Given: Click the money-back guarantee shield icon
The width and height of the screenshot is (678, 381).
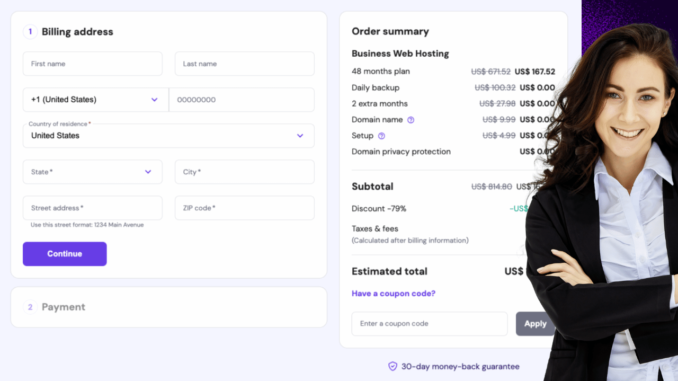Looking at the screenshot, I should click(x=393, y=366).
